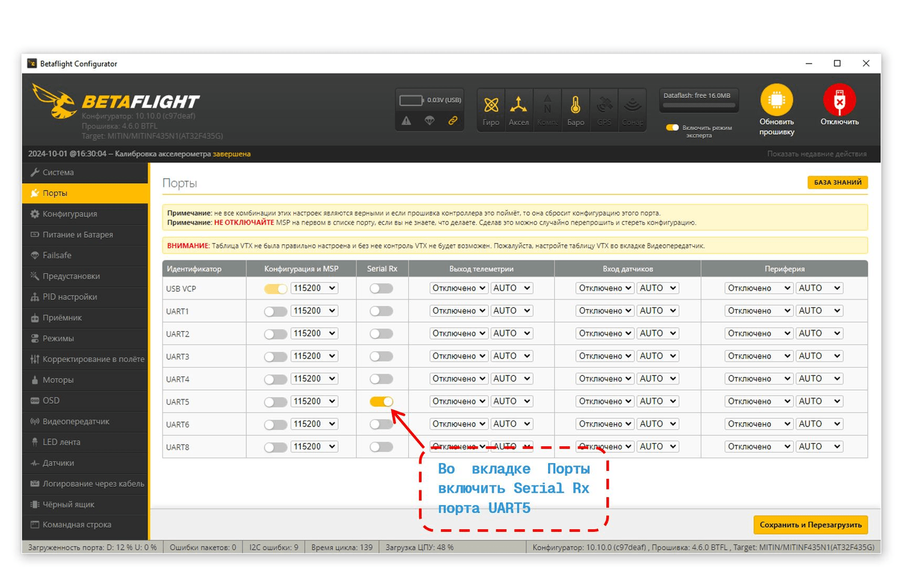Open the Failsafe tab
Image resolution: width=924 pixels, height=575 pixels.
(85, 256)
